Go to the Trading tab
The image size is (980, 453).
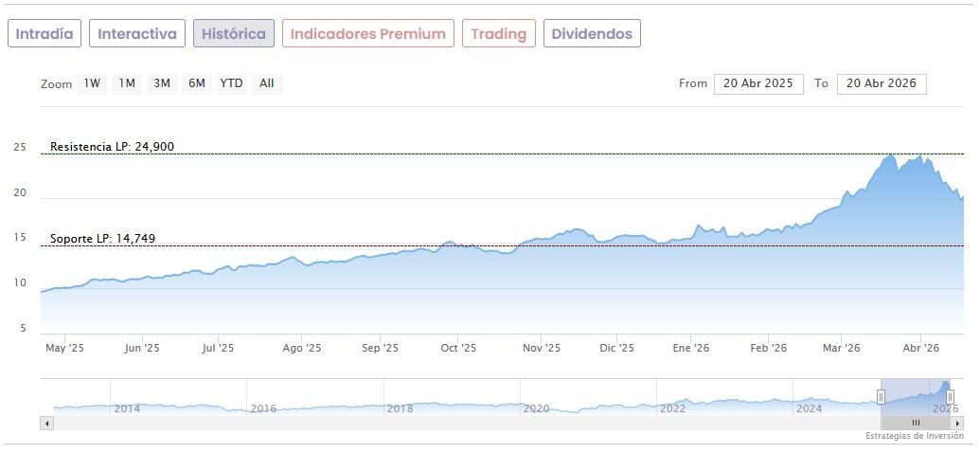[498, 34]
